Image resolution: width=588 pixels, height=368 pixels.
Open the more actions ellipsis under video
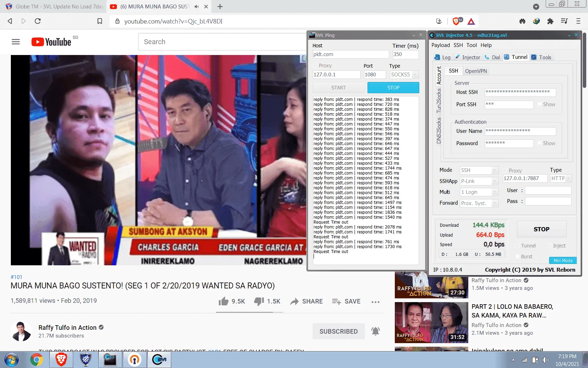click(x=376, y=302)
